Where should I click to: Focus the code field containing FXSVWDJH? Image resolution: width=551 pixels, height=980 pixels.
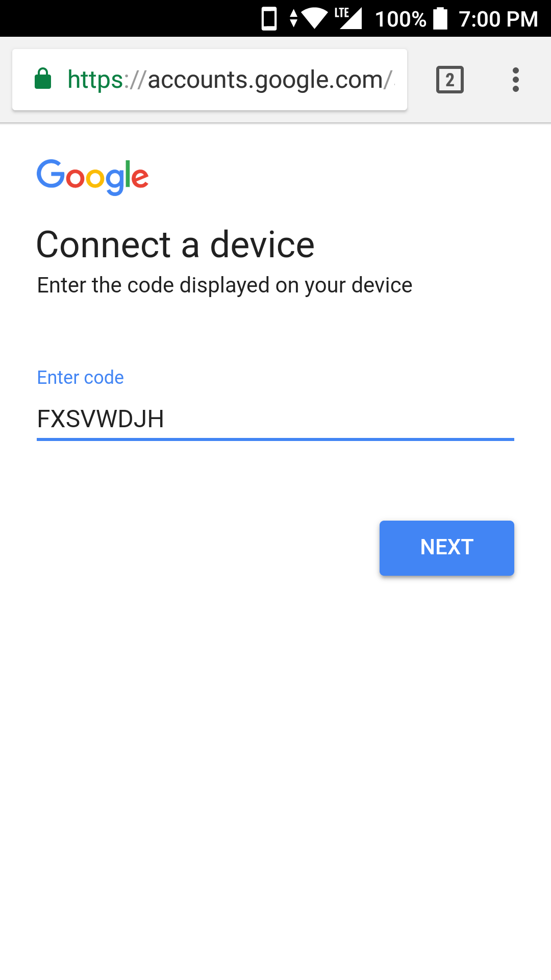(275, 419)
